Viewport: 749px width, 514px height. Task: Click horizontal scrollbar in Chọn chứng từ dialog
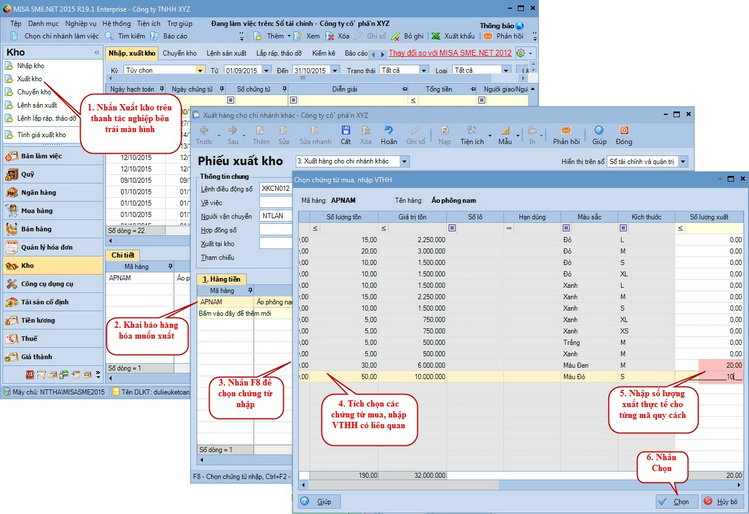pos(404,485)
